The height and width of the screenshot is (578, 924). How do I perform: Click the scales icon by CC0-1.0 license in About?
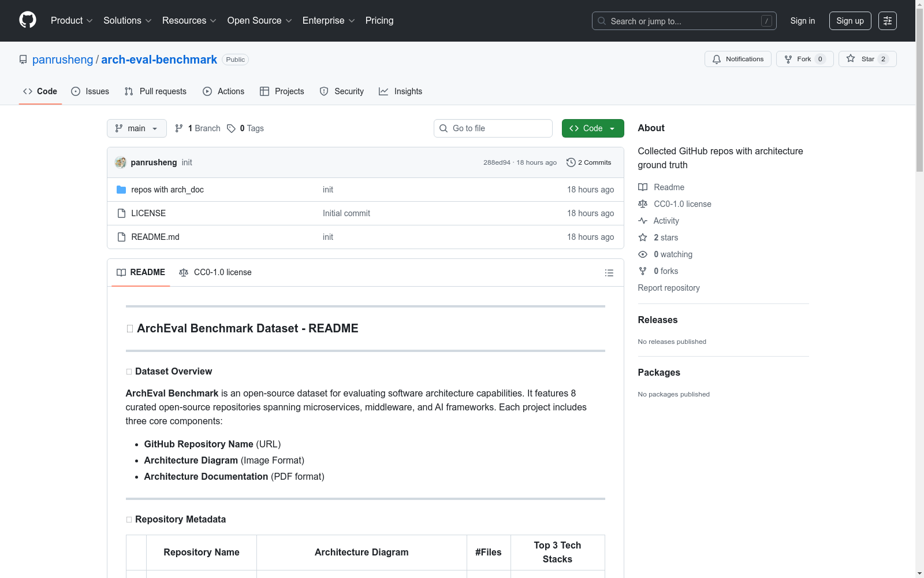(643, 204)
